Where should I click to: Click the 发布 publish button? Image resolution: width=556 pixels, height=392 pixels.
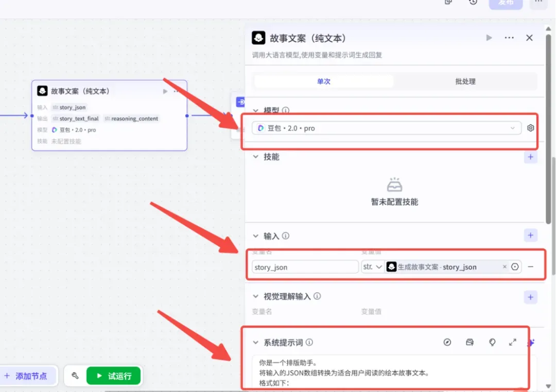click(x=506, y=3)
